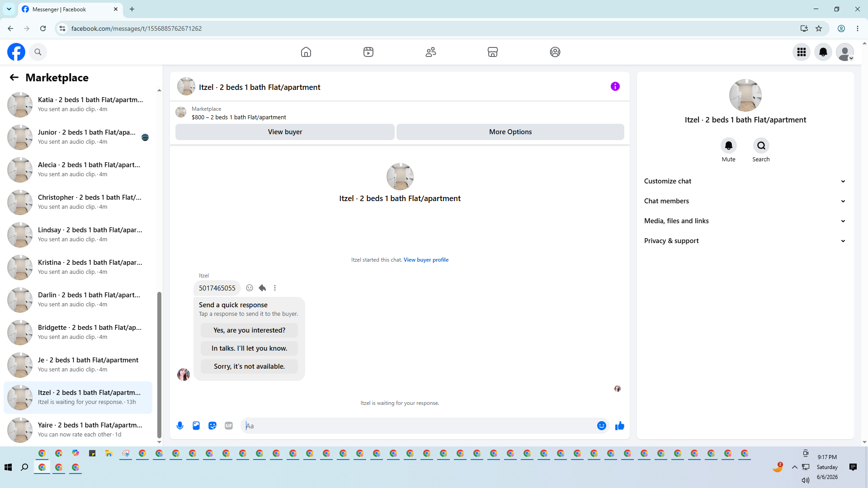868x488 pixels.
Task: Click the $800 – 2 beds 1 bath listing link
Action: (239, 117)
